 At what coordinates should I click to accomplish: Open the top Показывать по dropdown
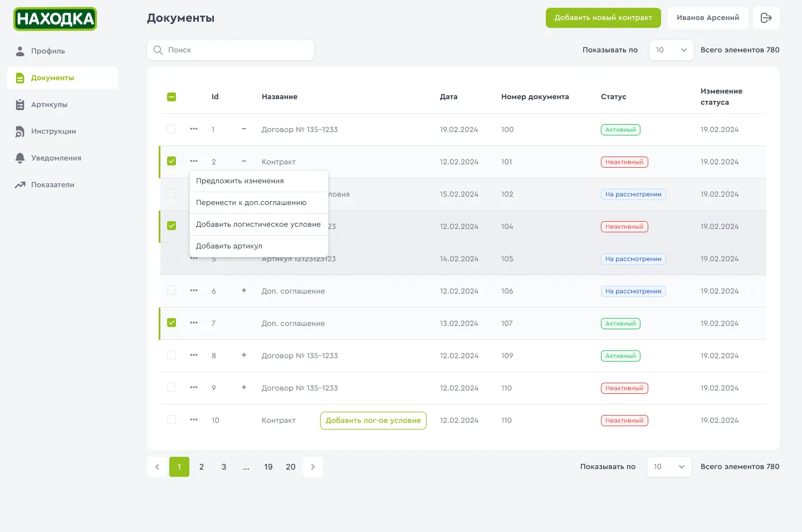[672, 50]
